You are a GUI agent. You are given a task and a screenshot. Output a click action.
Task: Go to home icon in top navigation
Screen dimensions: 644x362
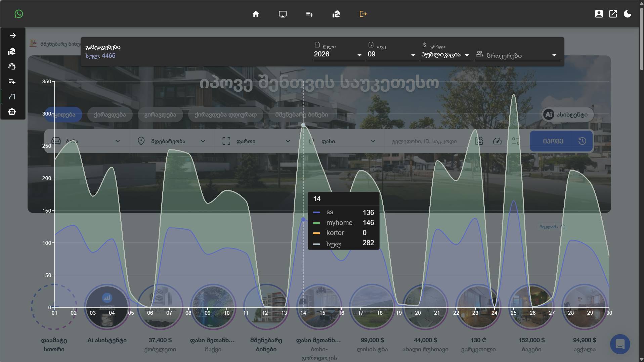[x=256, y=14]
